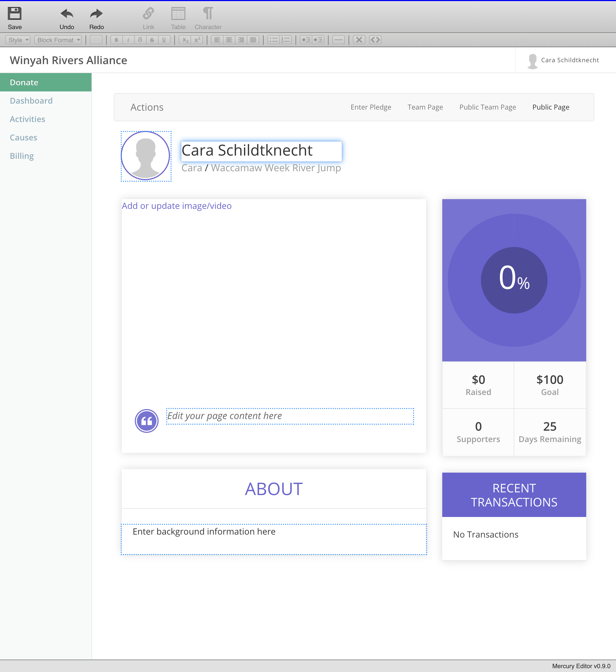Toggle strikethrough formatting
The image size is (616, 672).
tap(152, 40)
